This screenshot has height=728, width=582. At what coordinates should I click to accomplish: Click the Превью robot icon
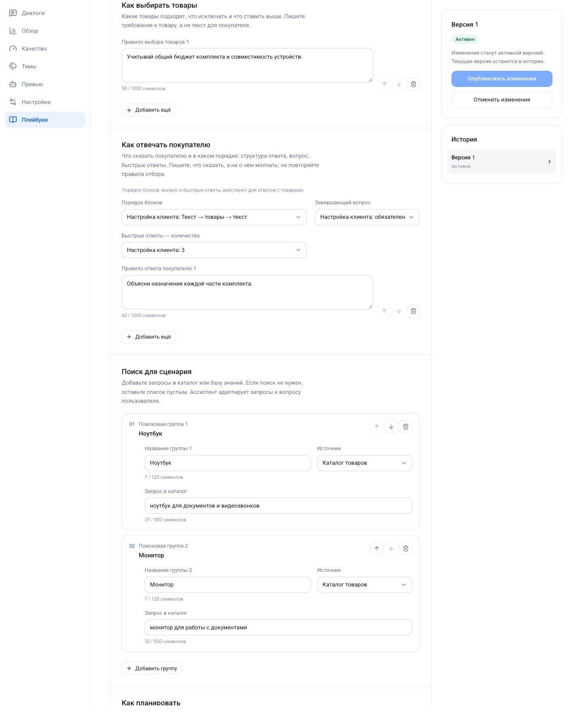(x=13, y=84)
